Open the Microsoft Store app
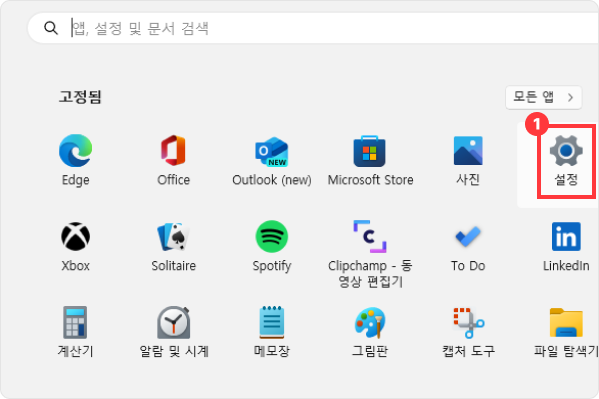The height and width of the screenshot is (399, 599). tap(370, 160)
